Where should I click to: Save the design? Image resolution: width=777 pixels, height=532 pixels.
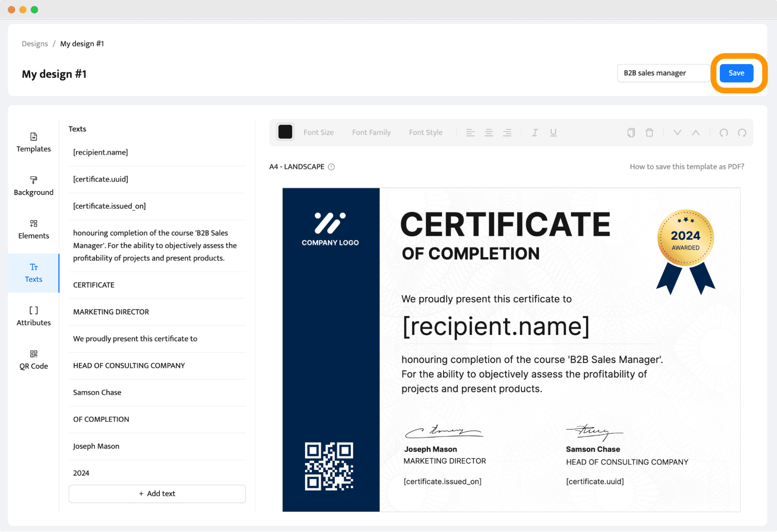[736, 73]
